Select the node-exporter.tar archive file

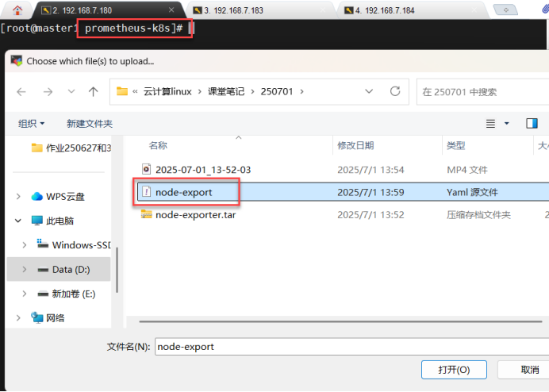click(x=195, y=214)
